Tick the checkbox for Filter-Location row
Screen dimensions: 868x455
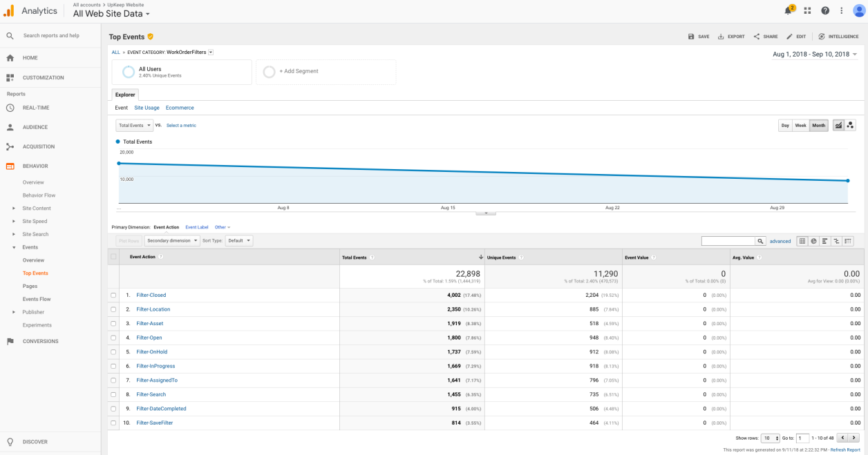click(x=113, y=309)
